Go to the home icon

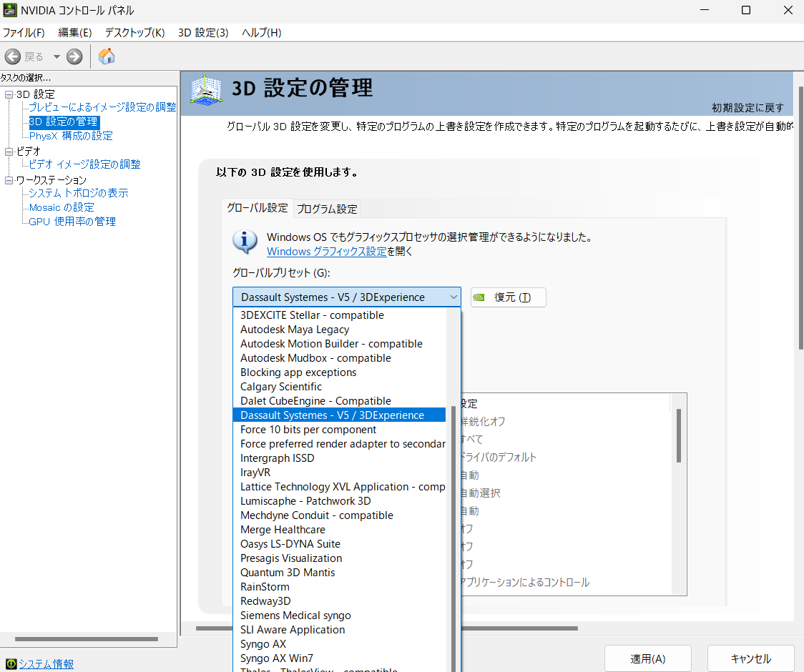tap(107, 56)
